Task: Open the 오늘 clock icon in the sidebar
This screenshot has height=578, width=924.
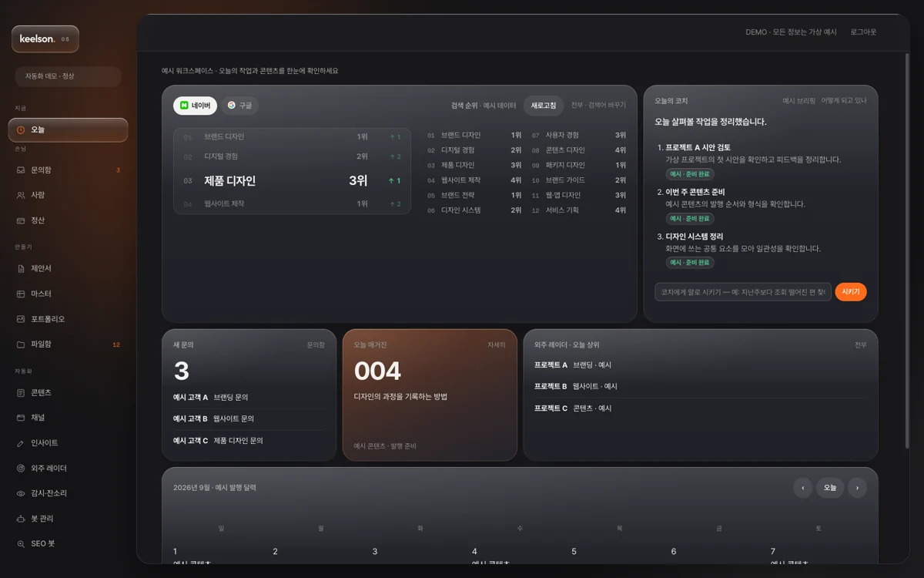Action: [x=21, y=130]
